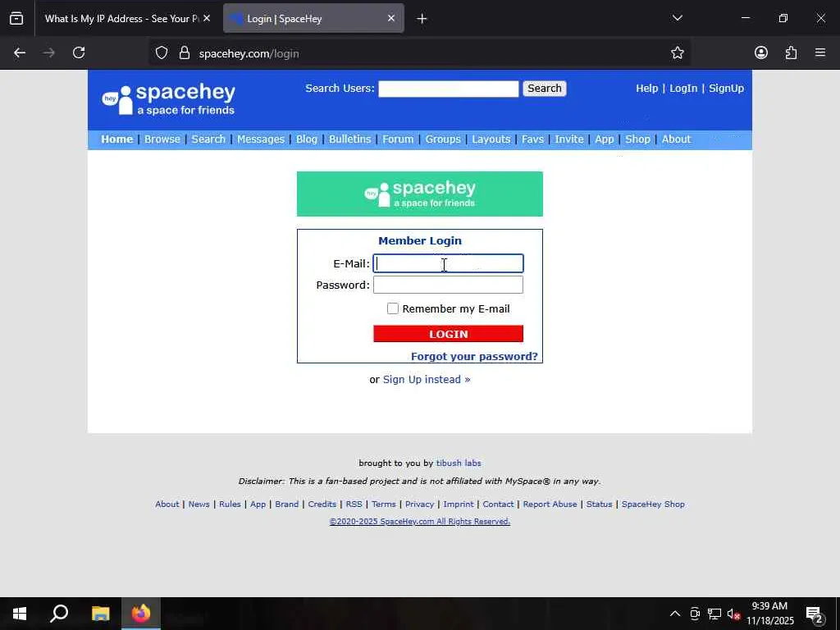Viewport: 840px width, 630px height.
Task: Click the address bar URL
Action: point(249,53)
